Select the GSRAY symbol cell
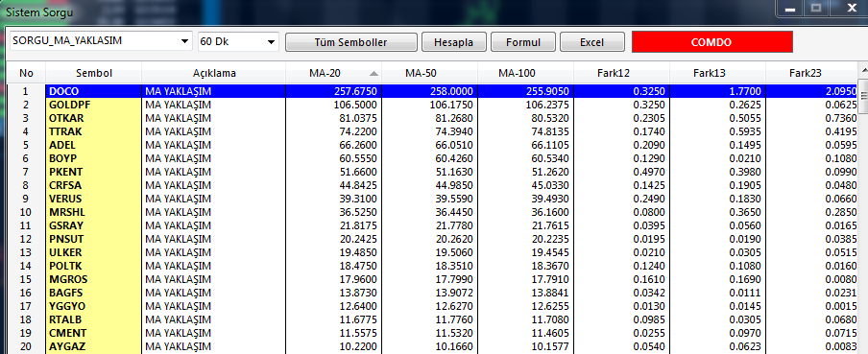 coord(93,225)
